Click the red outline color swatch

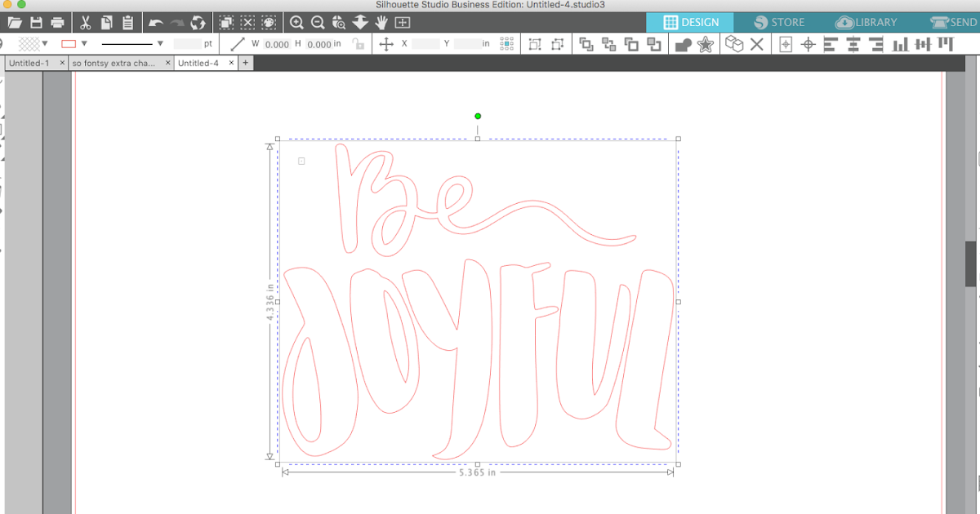coord(69,44)
